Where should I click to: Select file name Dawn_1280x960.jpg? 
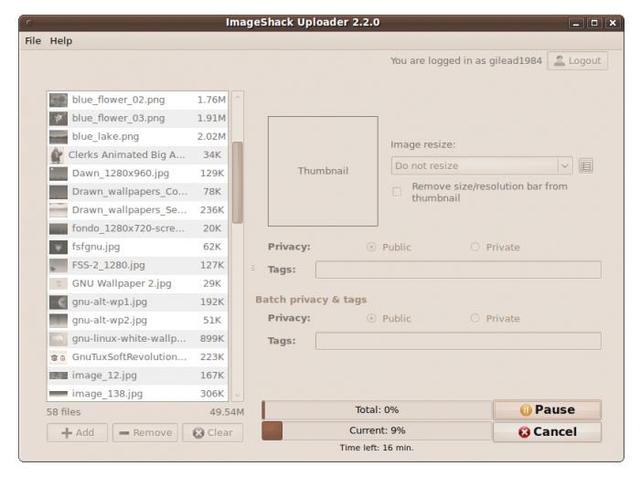(x=120, y=173)
